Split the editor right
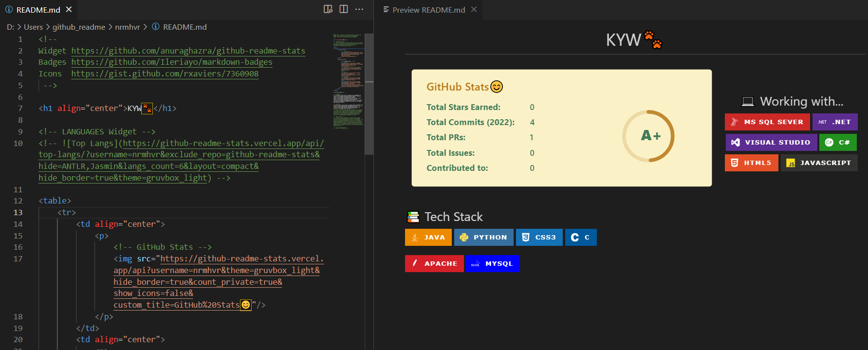Viewport: 868px width, 350px height. click(x=344, y=9)
